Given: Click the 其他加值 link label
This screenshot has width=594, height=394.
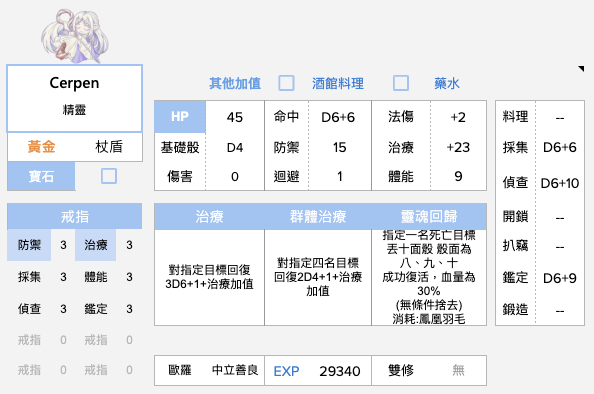Looking at the screenshot, I should [x=235, y=83].
